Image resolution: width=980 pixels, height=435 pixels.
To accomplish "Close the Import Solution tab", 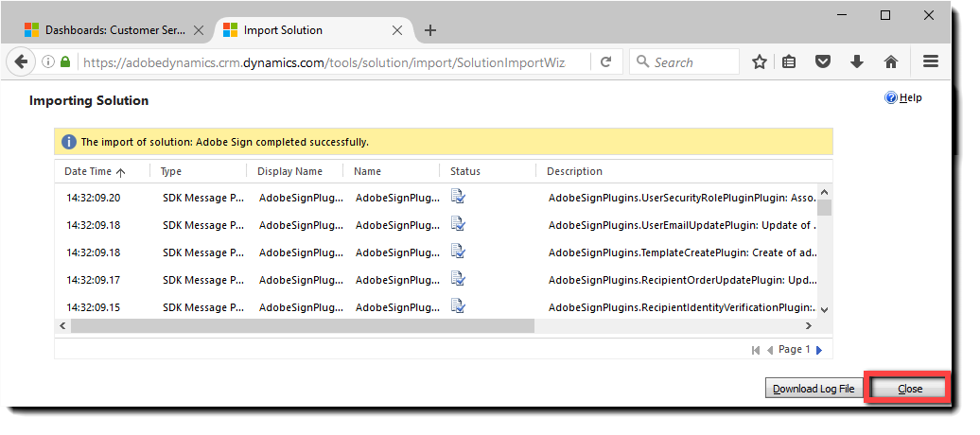I will click(x=397, y=30).
